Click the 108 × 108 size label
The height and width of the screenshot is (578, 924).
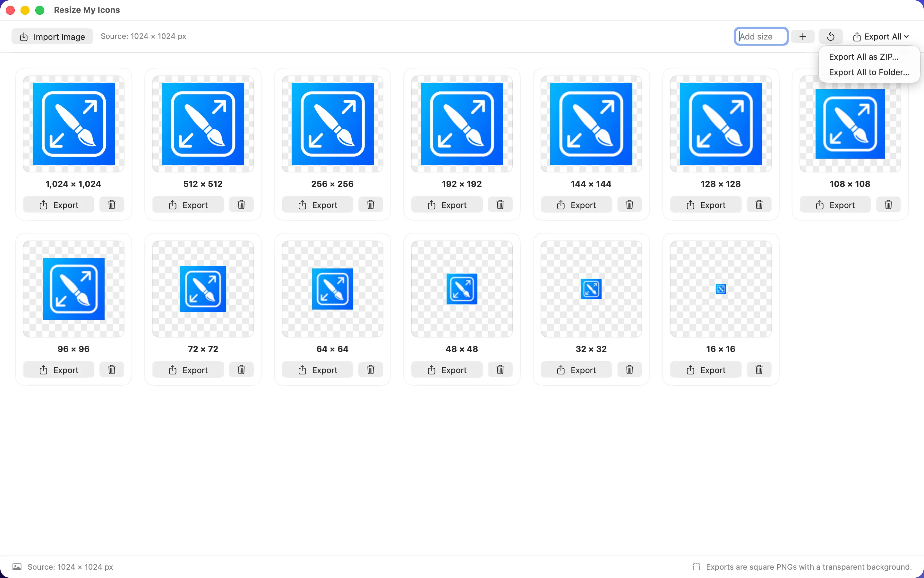pyautogui.click(x=850, y=184)
